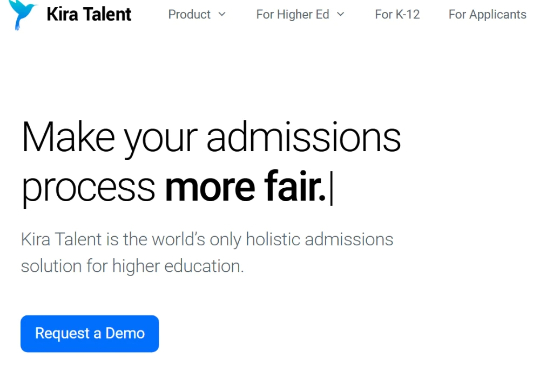Open the For Applicants page
The image size is (540, 372).
click(x=487, y=14)
